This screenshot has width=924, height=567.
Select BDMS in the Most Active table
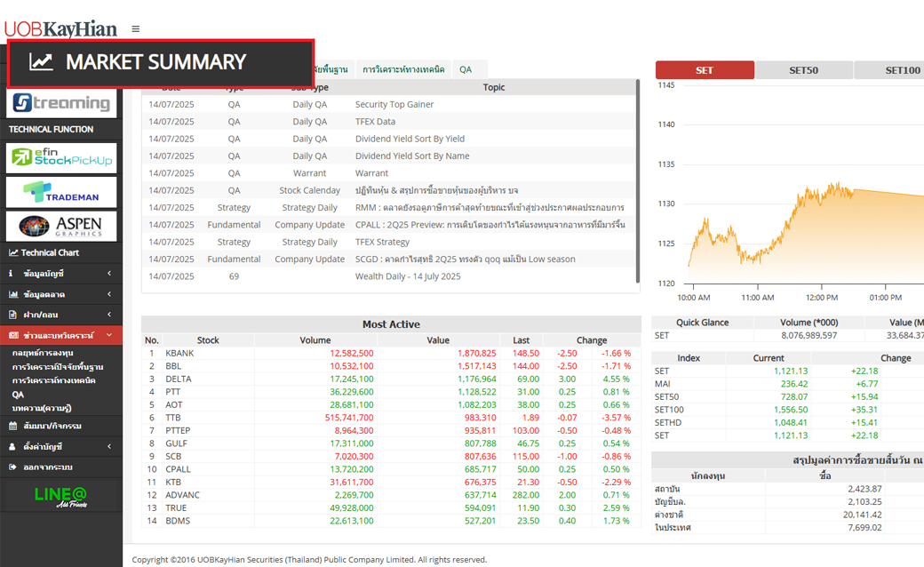178,521
